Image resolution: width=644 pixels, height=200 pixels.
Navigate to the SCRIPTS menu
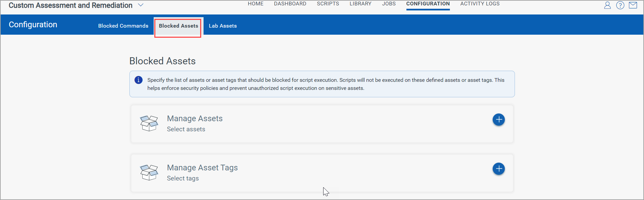coord(328,4)
